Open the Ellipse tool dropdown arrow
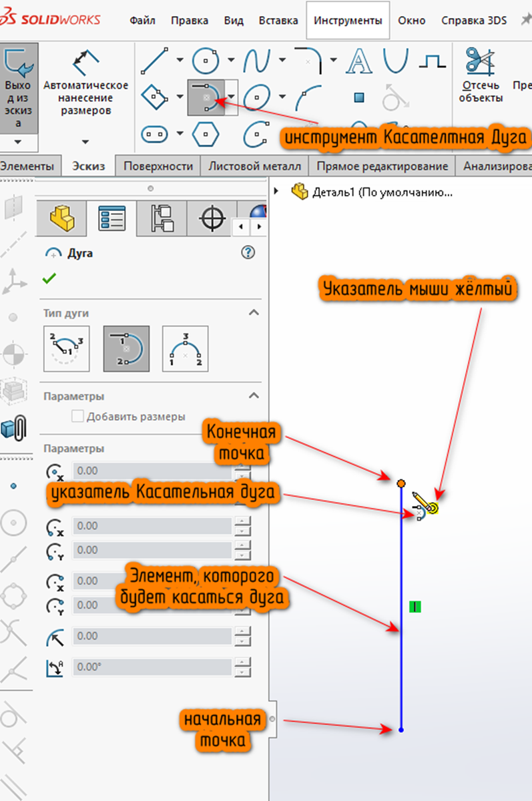This screenshot has height=801, width=532. tap(282, 97)
